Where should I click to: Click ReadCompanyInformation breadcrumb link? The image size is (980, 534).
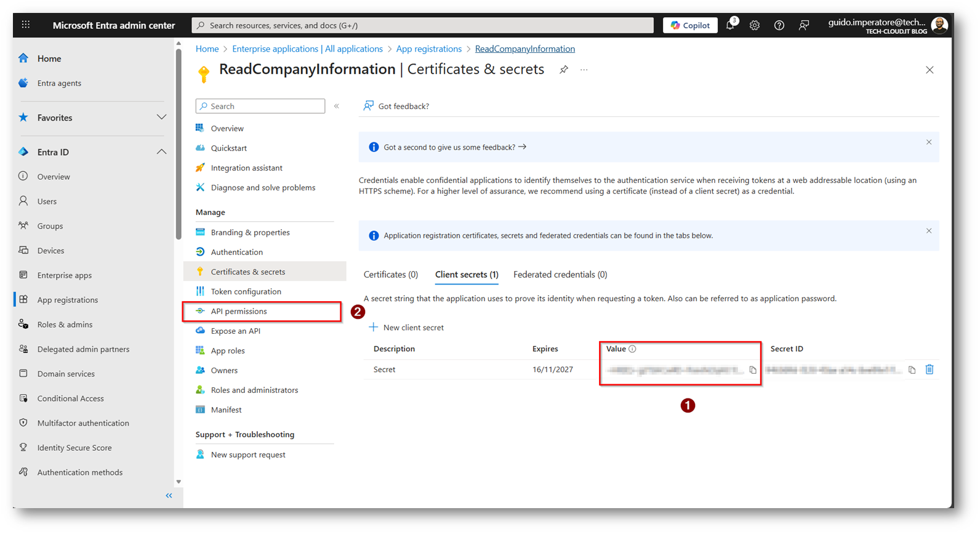pos(525,49)
